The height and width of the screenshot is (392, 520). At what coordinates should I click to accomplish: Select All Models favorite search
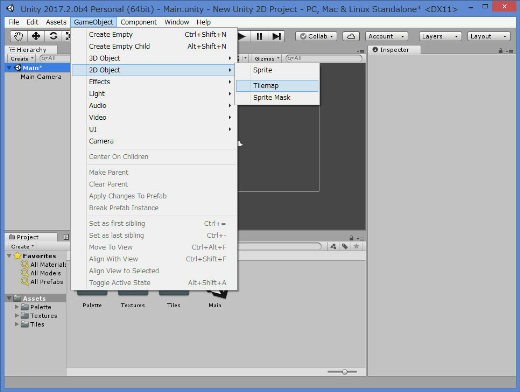click(x=41, y=273)
